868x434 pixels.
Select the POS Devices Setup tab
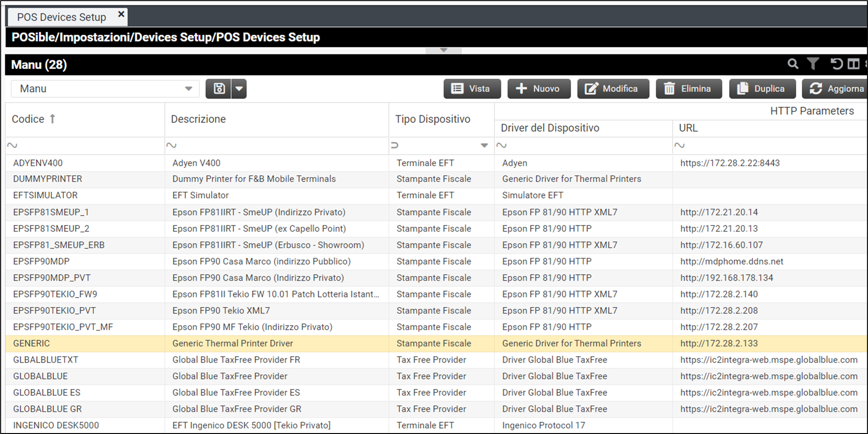[61, 17]
